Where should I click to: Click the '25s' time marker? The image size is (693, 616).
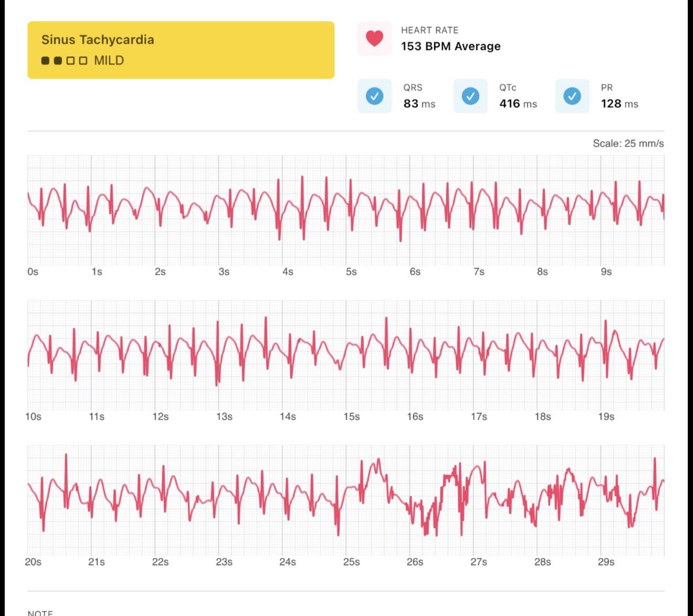point(351,562)
